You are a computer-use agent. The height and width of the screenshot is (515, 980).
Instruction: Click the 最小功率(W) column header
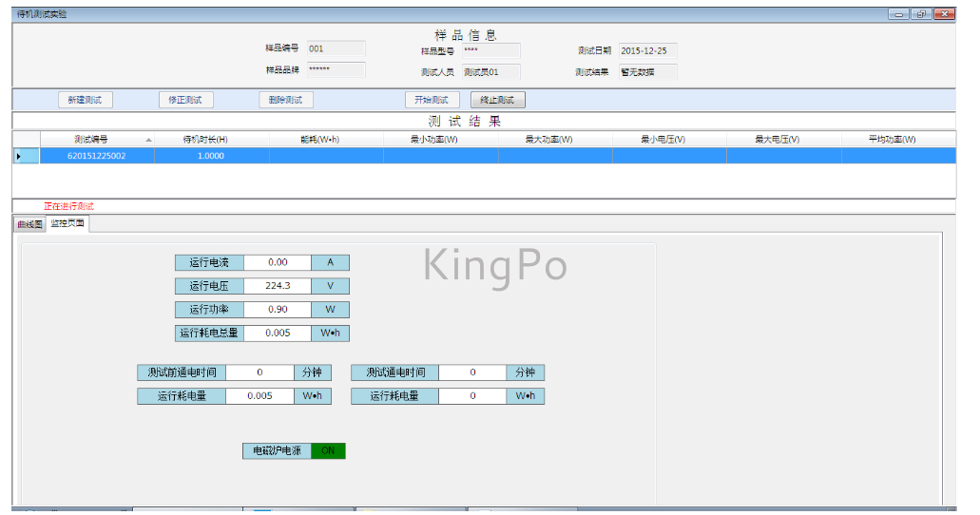point(440,140)
